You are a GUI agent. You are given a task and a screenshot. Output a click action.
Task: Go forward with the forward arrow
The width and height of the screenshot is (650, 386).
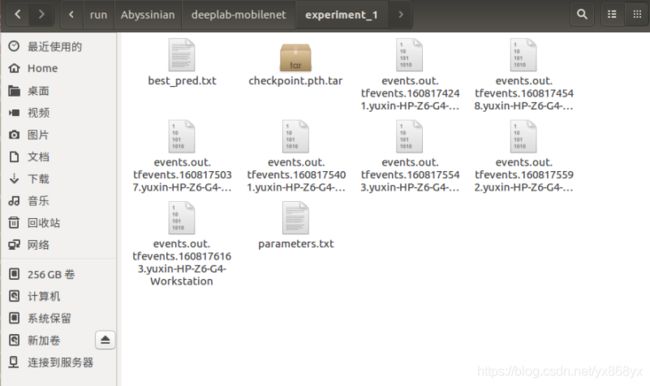point(41,15)
